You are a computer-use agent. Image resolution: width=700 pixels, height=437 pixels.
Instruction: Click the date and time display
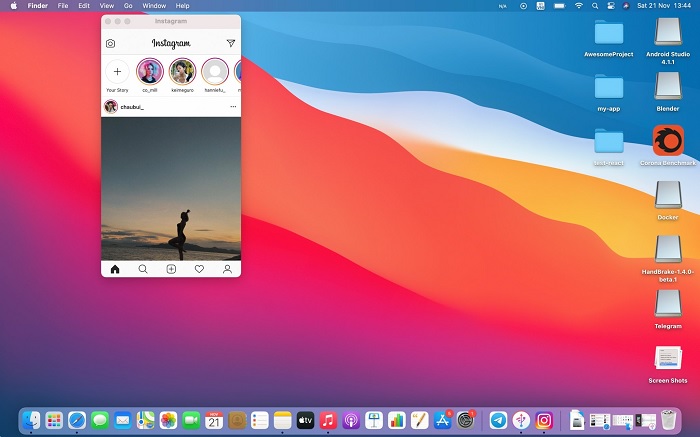[x=664, y=6]
